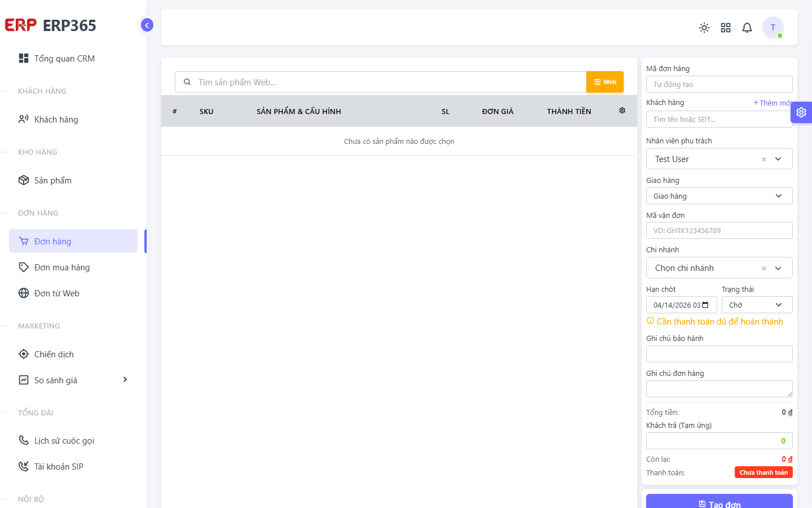
Task: Open user avatar T menu
Action: [773, 28]
